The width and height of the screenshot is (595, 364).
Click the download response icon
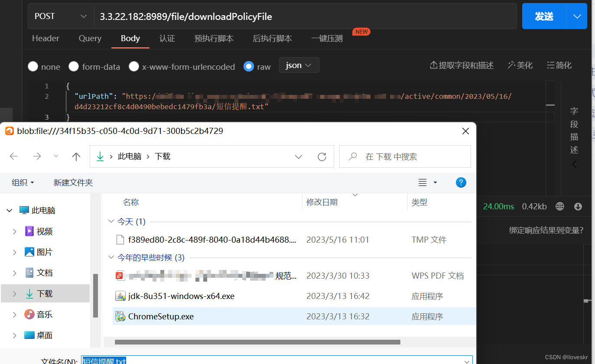(x=578, y=206)
